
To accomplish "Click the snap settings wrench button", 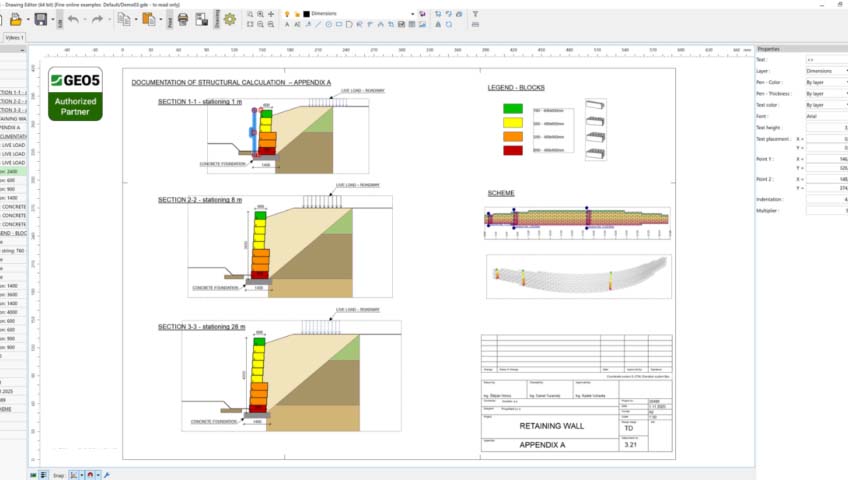I will click(106, 474).
